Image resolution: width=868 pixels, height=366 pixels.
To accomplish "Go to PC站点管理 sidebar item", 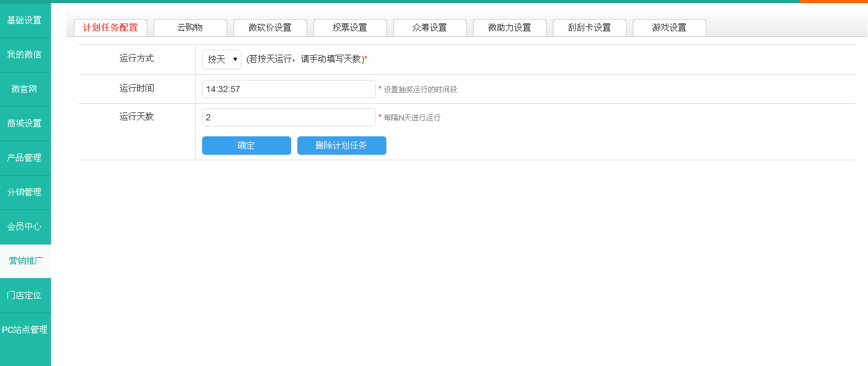I will 25,330.
